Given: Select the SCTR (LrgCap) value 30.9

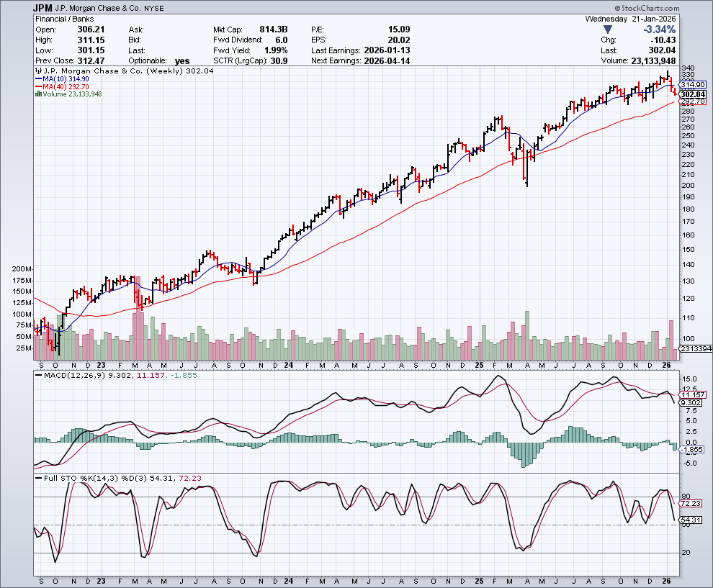Looking at the screenshot, I should tap(279, 61).
